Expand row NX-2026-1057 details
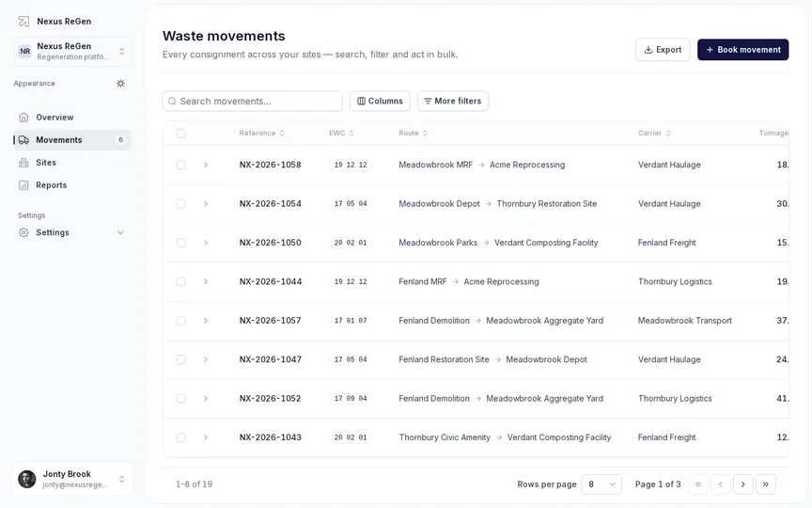812x508 pixels. click(x=206, y=321)
